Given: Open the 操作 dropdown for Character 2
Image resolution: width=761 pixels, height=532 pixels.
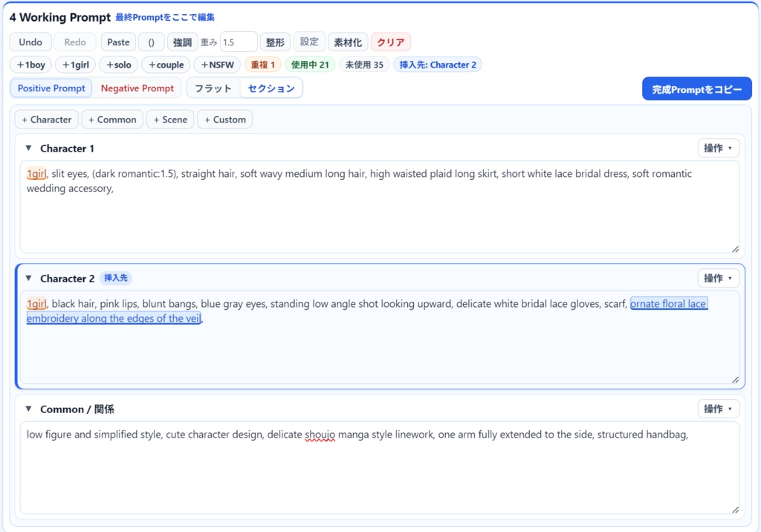Looking at the screenshot, I should pyautogui.click(x=719, y=278).
